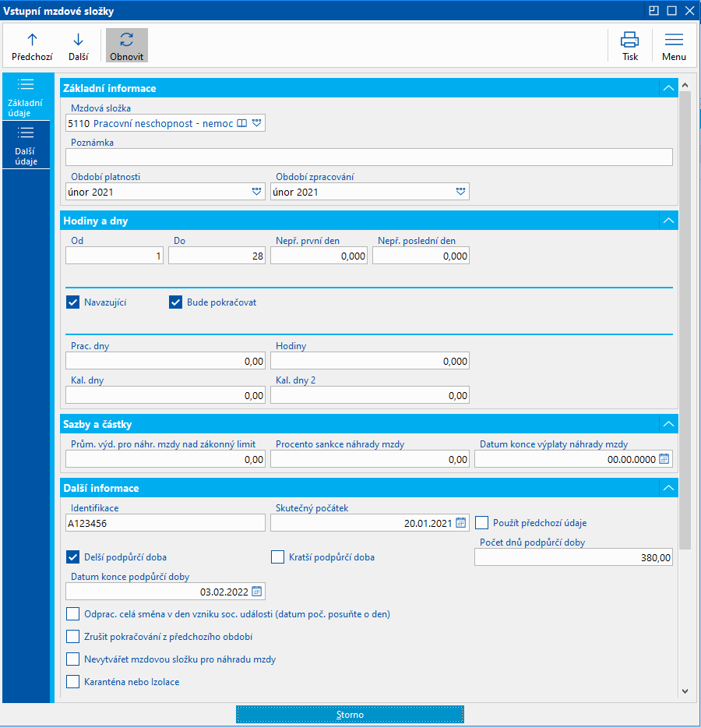Open the Období platnosti dropdown
The width and height of the screenshot is (701, 728).
(x=256, y=192)
